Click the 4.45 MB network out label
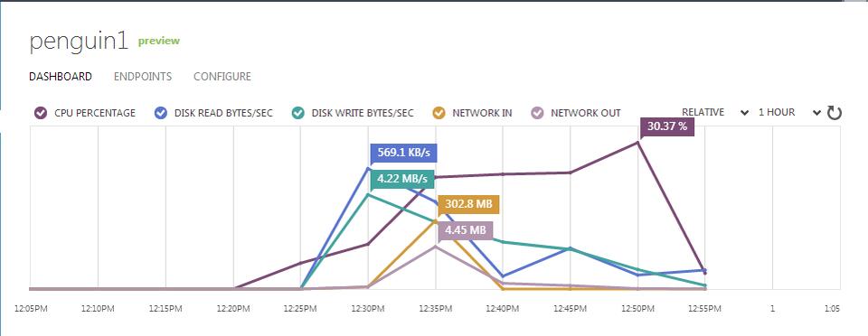 465,230
